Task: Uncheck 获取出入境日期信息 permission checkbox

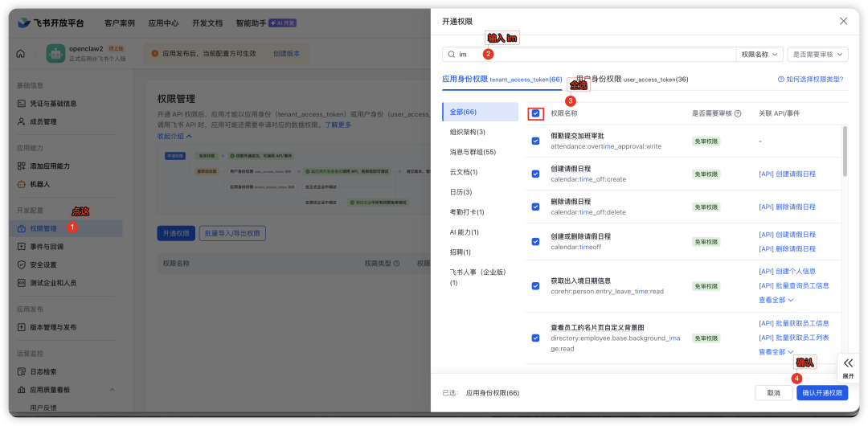Action: pos(535,286)
